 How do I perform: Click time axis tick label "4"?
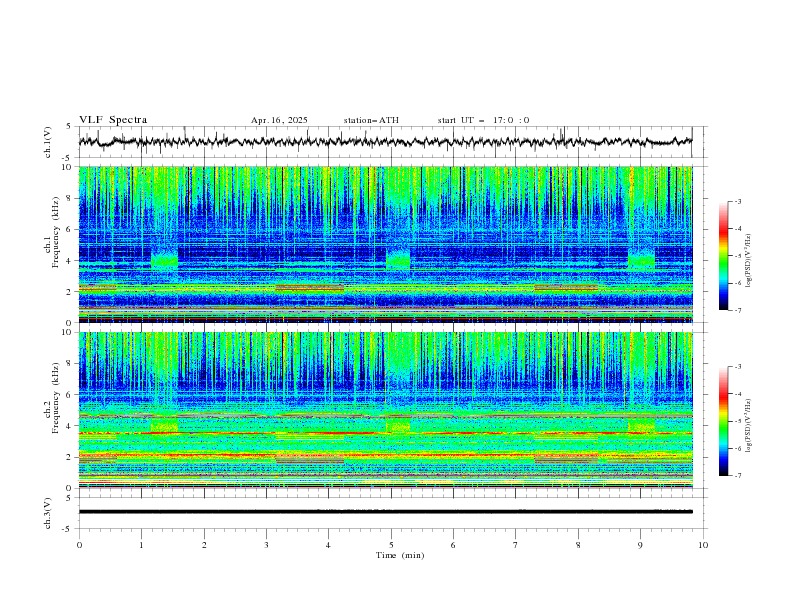pyautogui.click(x=328, y=545)
